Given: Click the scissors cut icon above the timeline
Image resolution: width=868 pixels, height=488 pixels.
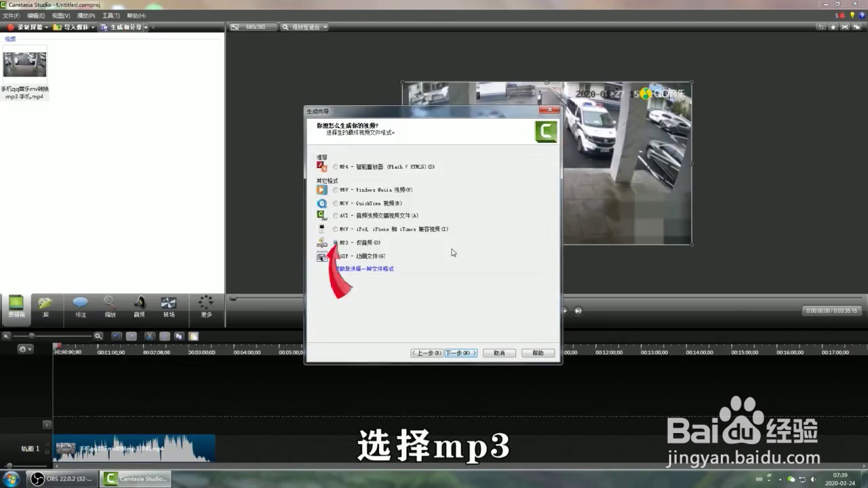Looking at the screenshot, I should pyautogui.click(x=149, y=336).
